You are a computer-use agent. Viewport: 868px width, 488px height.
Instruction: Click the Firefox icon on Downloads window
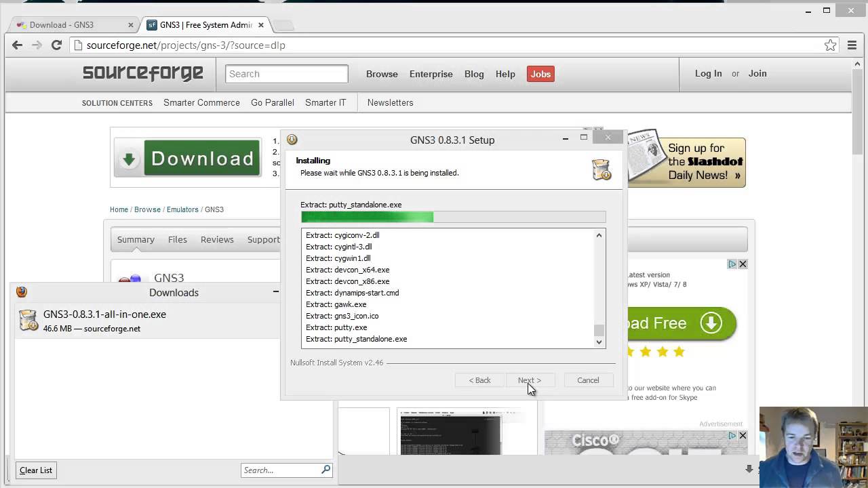[22, 291]
